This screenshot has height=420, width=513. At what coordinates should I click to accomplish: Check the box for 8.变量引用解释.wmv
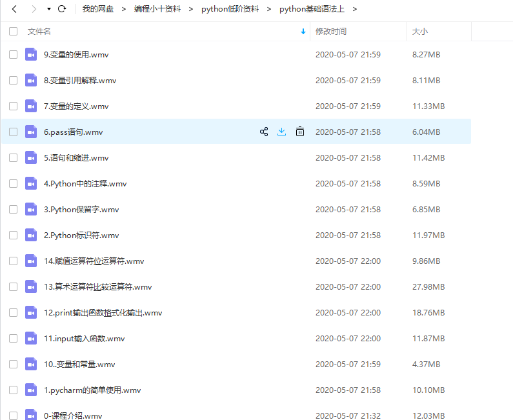pos(13,80)
